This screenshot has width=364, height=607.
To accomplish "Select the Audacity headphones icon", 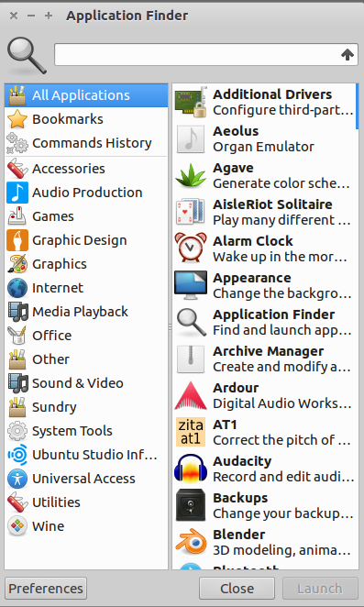I will (x=191, y=469).
